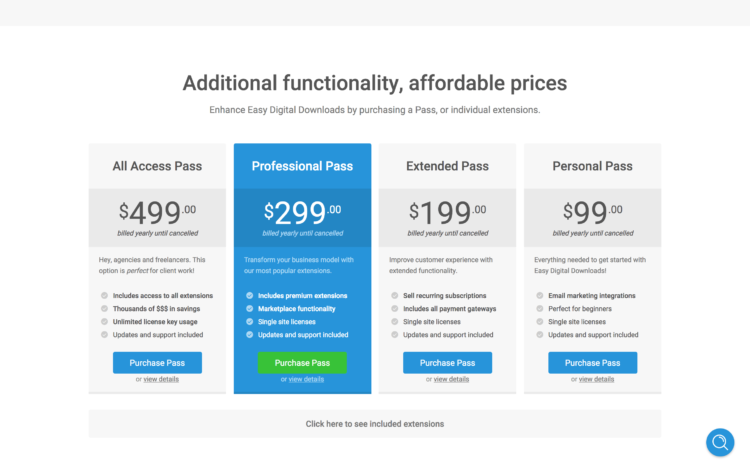View details of Extended Pass
This screenshot has width=750, height=469.
click(x=451, y=379)
